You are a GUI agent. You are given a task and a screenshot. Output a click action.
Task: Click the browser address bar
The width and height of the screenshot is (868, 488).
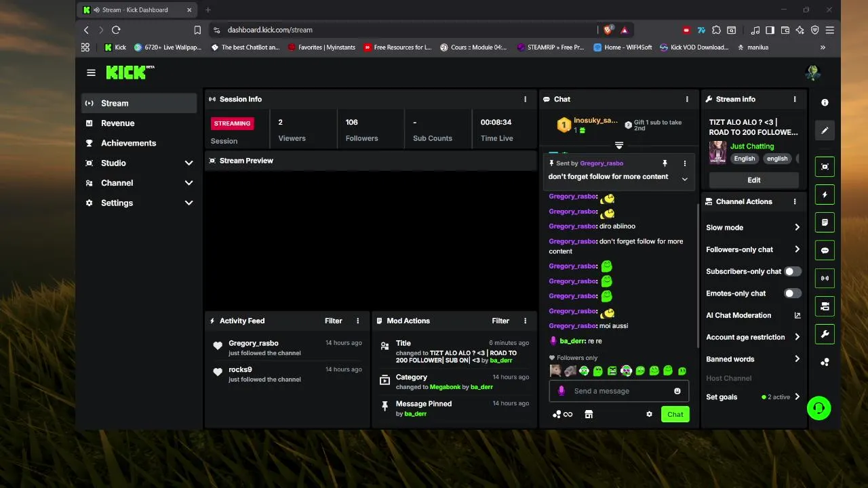tap(403, 30)
